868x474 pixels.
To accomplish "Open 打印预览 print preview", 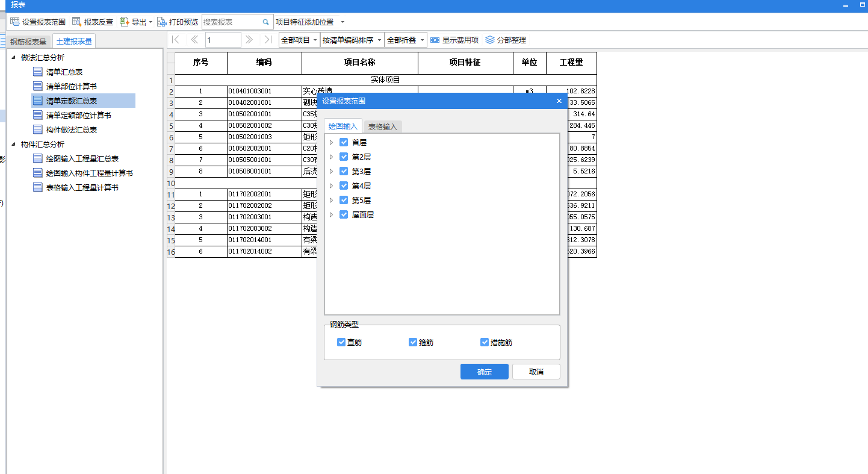I will point(178,22).
